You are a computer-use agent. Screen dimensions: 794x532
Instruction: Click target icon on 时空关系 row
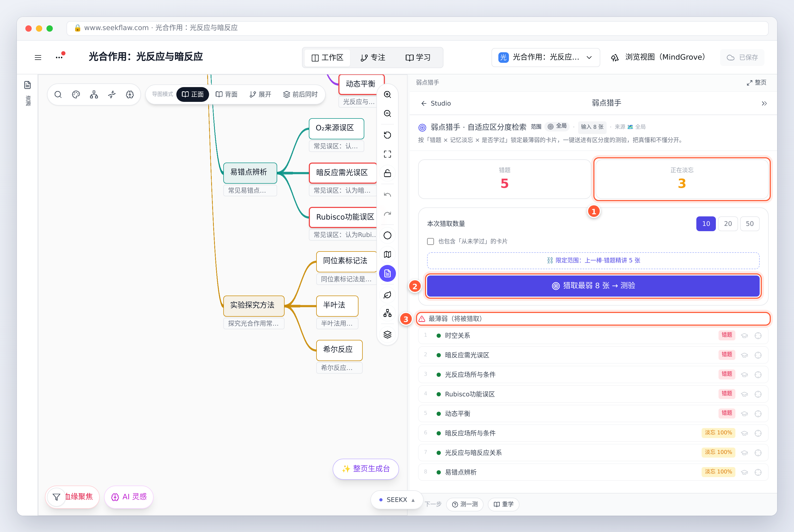point(758,336)
